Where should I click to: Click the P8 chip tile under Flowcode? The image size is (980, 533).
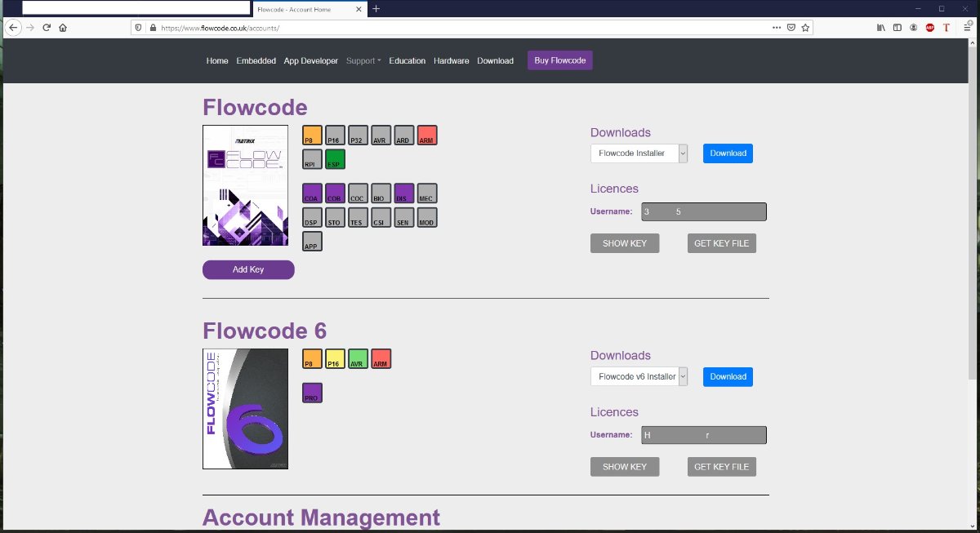(313, 135)
